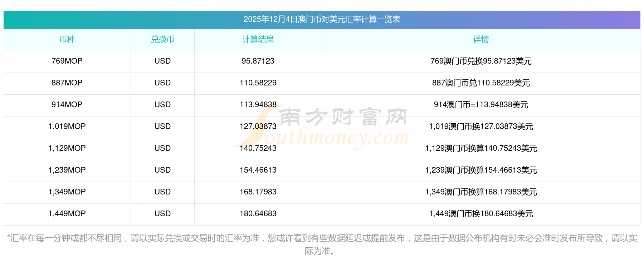Click the USD cell in 1,449MOP row
Viewport: 644px width, 262px height.
[162, 214]
